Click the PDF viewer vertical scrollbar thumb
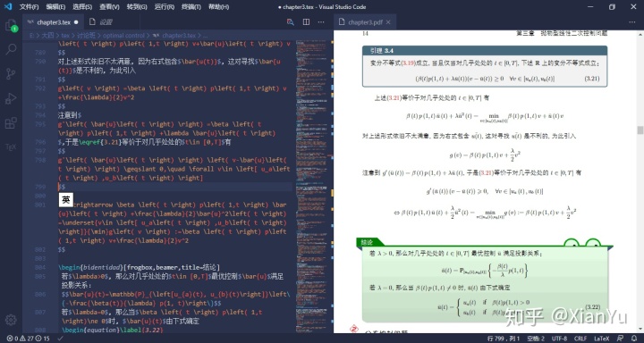The image size is (644, 343). 640,130
